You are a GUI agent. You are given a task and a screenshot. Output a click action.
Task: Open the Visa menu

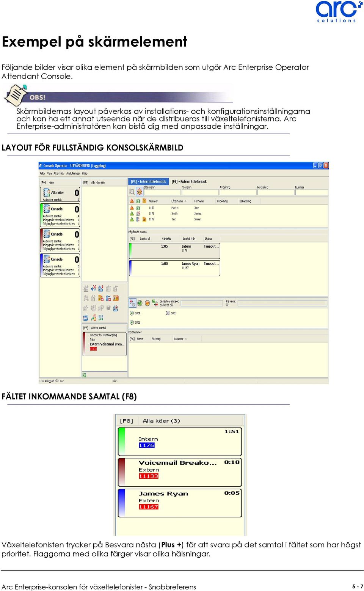[49, 173]
